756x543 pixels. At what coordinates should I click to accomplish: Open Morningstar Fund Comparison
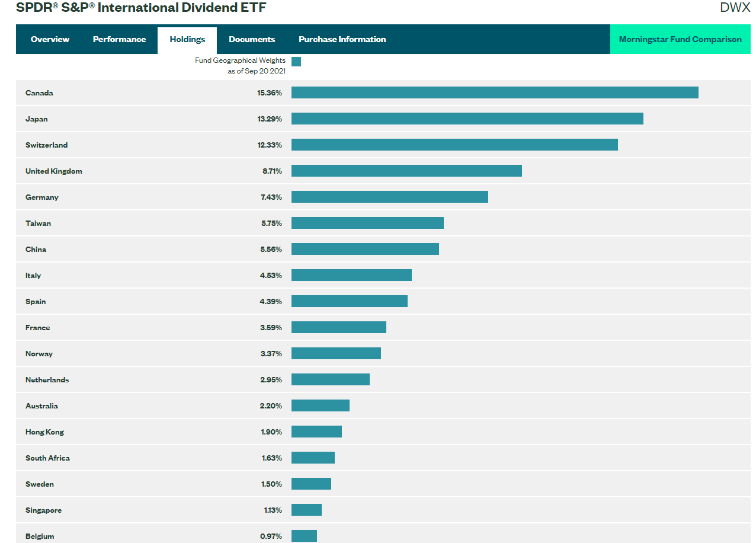(x=680, y=39)
